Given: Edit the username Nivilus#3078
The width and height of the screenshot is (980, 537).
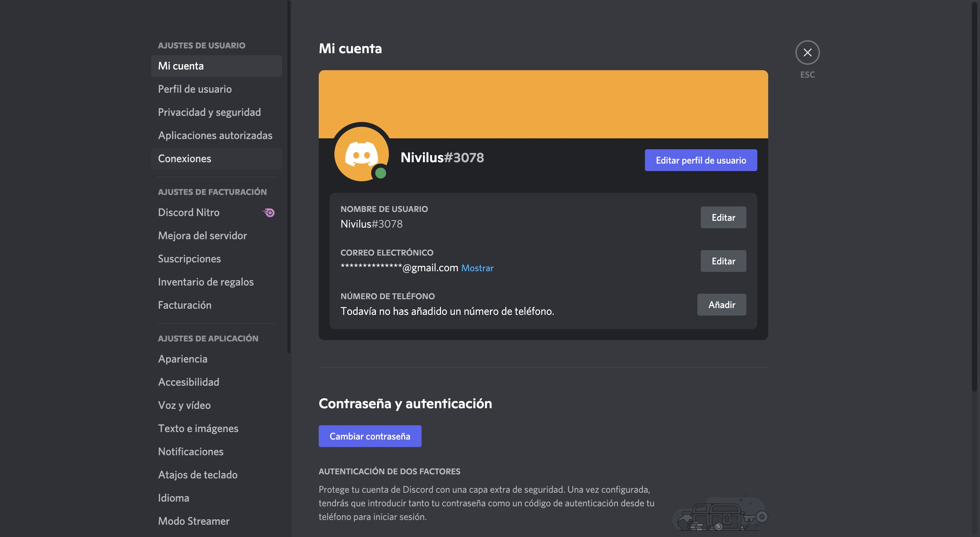Looking at the screenshot, I should tap(723, 217).
